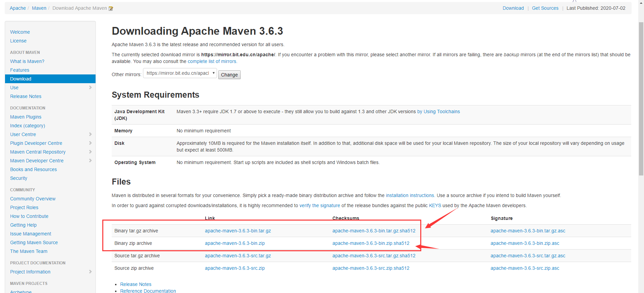
Task: Open Index (category) sidebar link
Action: click(x=28, y=126)
